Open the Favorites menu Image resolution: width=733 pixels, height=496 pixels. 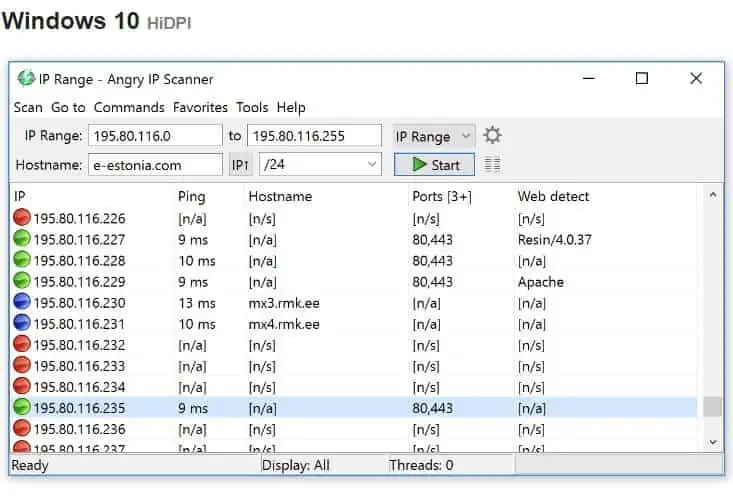(x=200, y=107)
